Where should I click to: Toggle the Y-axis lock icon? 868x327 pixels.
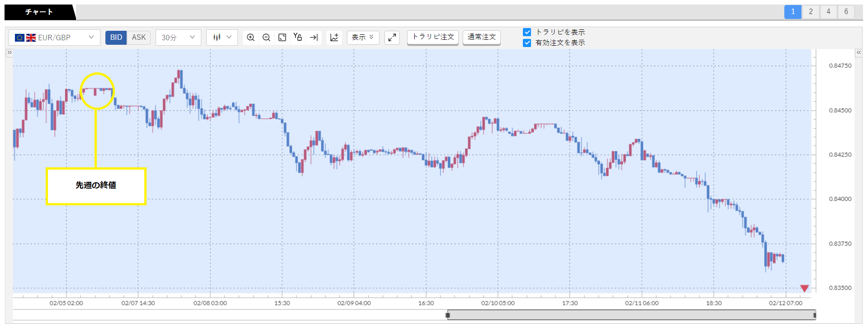tap(298, 38)
